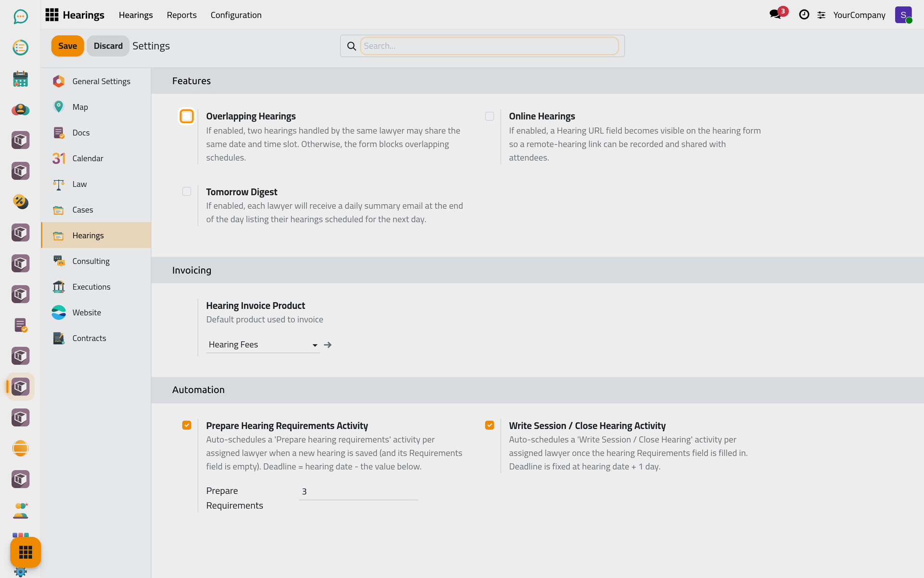Screen dimensions: 924x578
Task: Open the To-do list app icon
Action: click(20, 48)
